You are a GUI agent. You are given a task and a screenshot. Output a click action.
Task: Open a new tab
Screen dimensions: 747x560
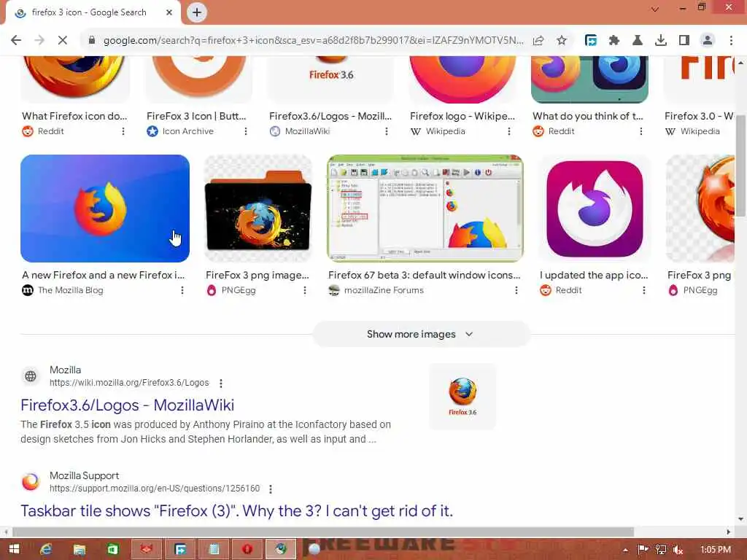[197, 12]
